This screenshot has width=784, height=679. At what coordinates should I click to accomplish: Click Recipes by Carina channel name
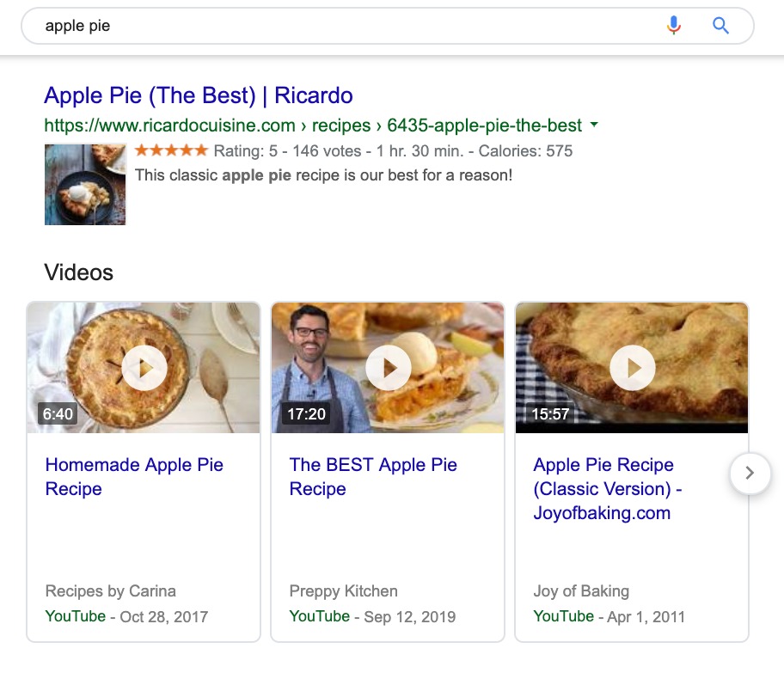click(111, 591)
